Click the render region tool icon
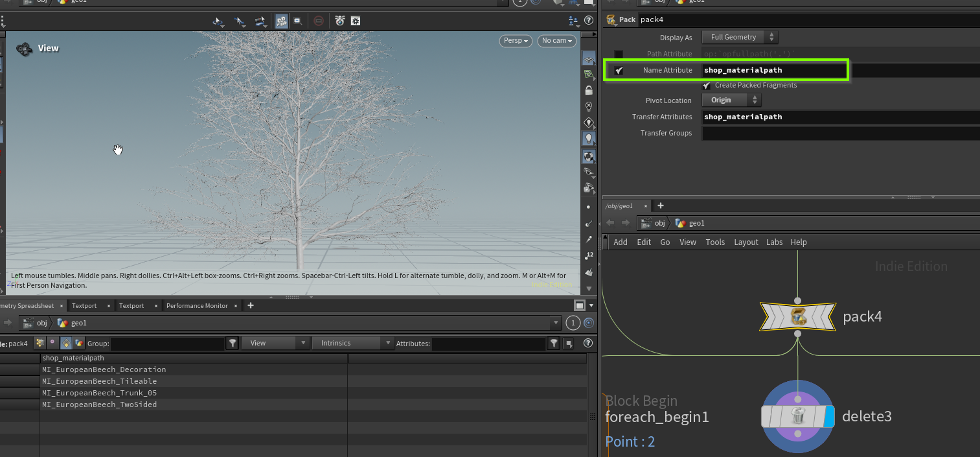980x457 pixels. 297,21
